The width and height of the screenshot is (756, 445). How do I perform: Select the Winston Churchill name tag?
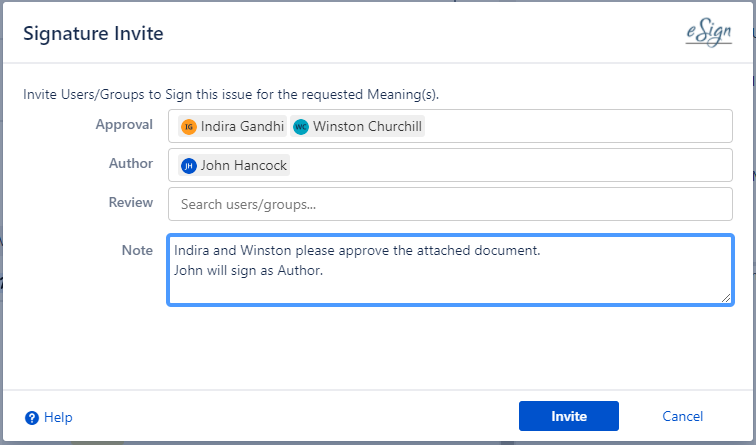tap(367, 127)
